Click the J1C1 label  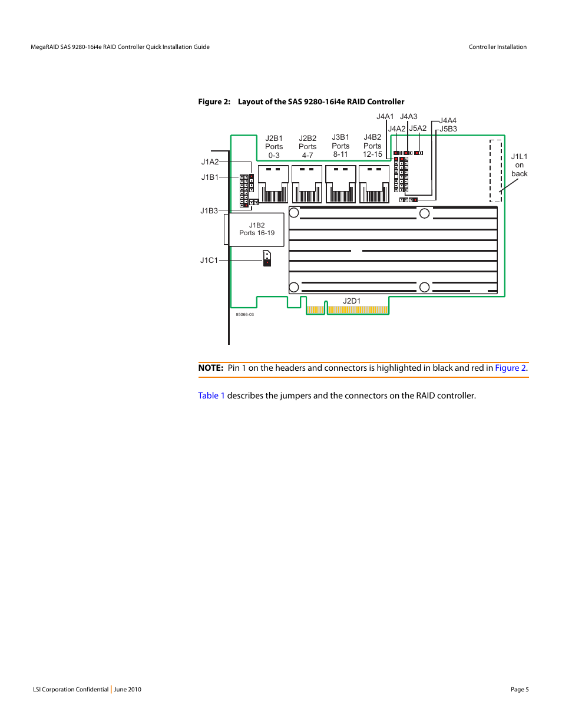coord(209,260)
